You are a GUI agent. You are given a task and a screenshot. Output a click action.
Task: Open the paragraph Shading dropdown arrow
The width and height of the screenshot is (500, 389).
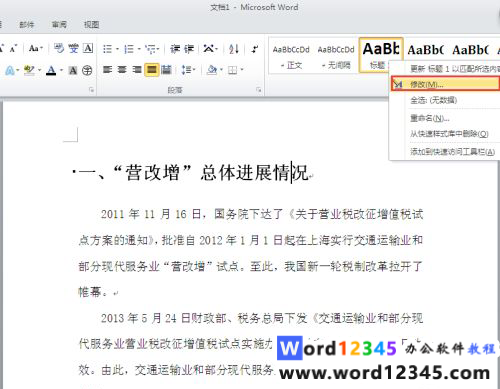coord(221,70)
